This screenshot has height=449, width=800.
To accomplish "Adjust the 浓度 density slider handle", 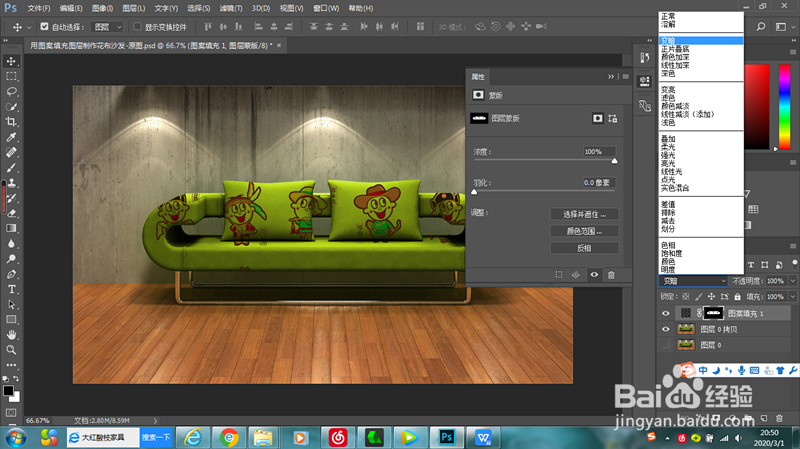I will (614, 161).
